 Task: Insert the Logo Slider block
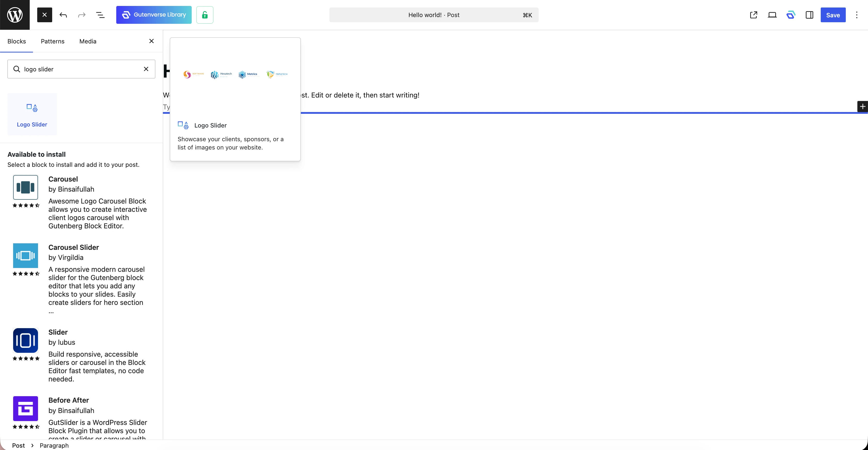click(x=32, y=114)
